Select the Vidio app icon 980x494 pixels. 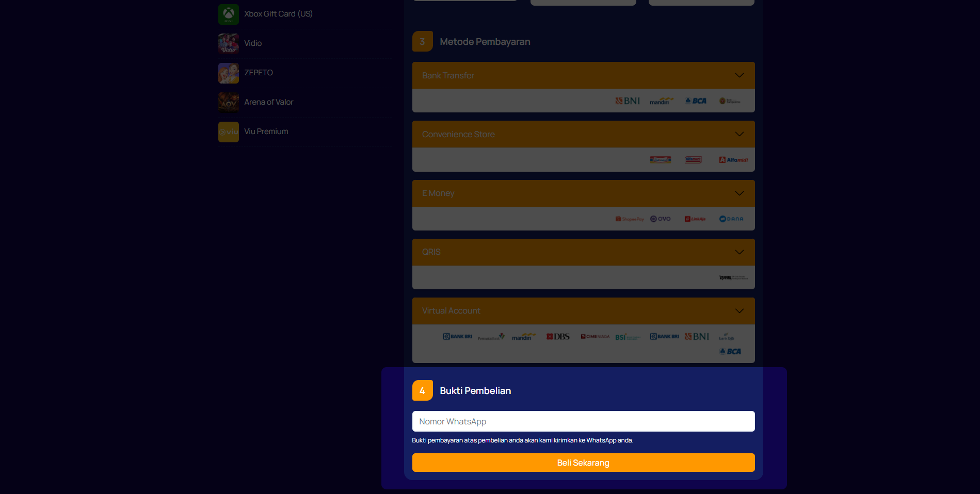click(228, 43)
